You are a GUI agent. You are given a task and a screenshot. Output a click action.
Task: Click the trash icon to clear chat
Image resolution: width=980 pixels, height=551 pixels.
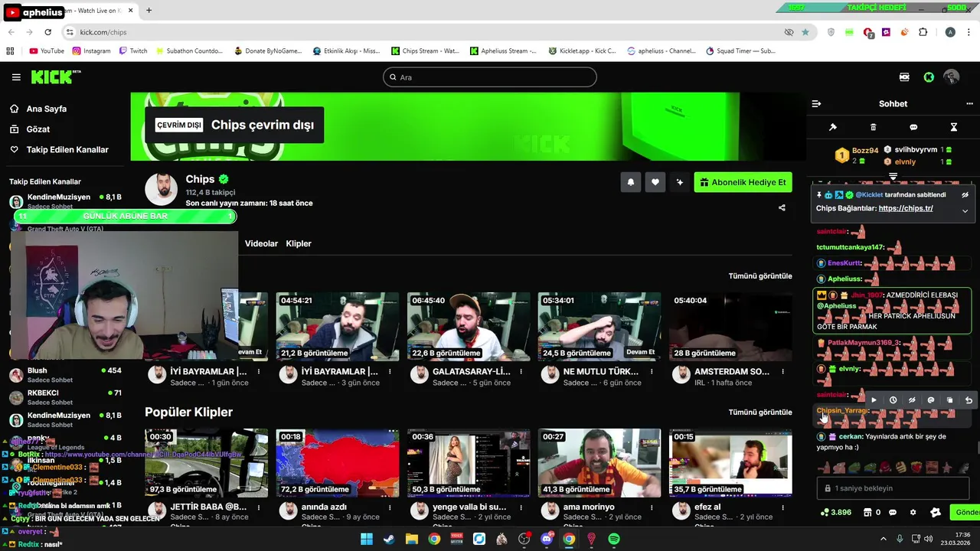[x=873, y=127]
